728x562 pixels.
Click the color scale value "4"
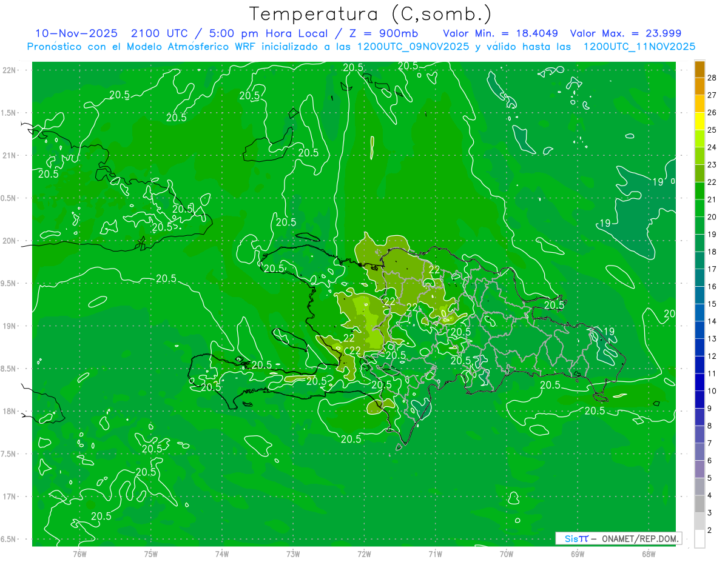point(710,495)
